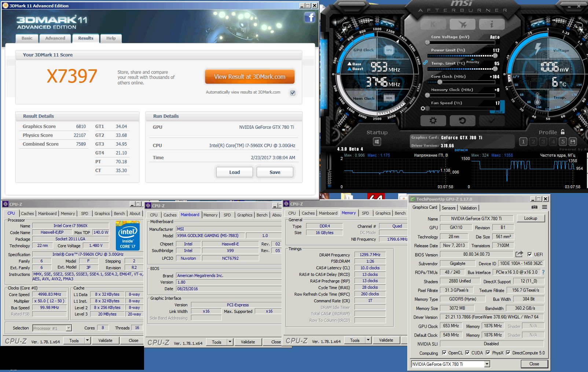Open the Facebook share icon in 3DMark
Screen dimensions: 588x372
click(309, 17)
